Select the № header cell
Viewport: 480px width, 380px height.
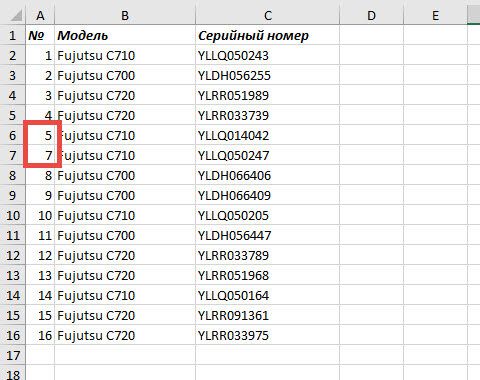tap(40, 35)
